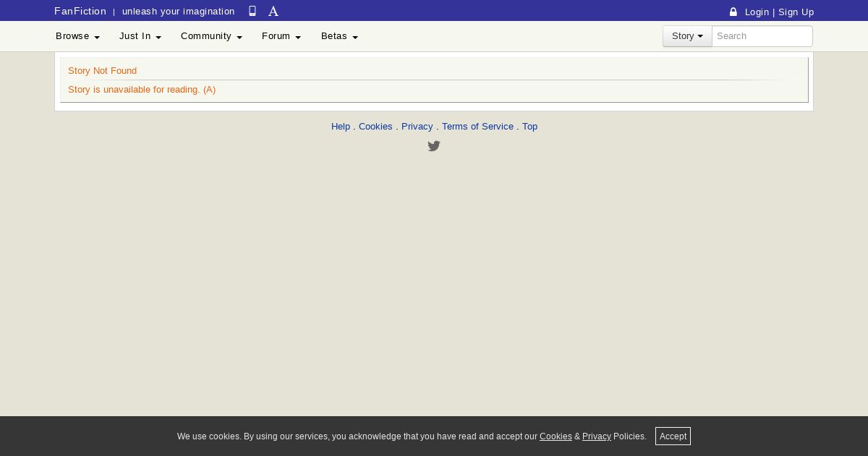Click the Login link
The image size is (868, 456).
coord(757,12)
